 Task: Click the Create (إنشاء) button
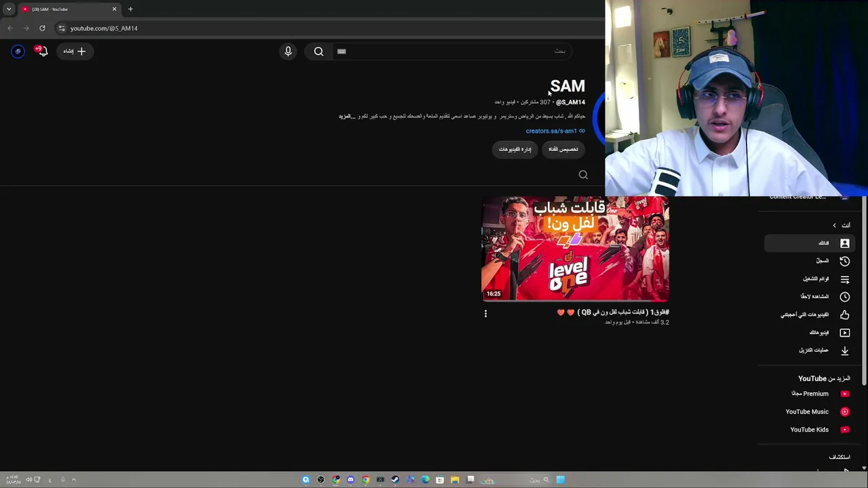coord(75,52)
